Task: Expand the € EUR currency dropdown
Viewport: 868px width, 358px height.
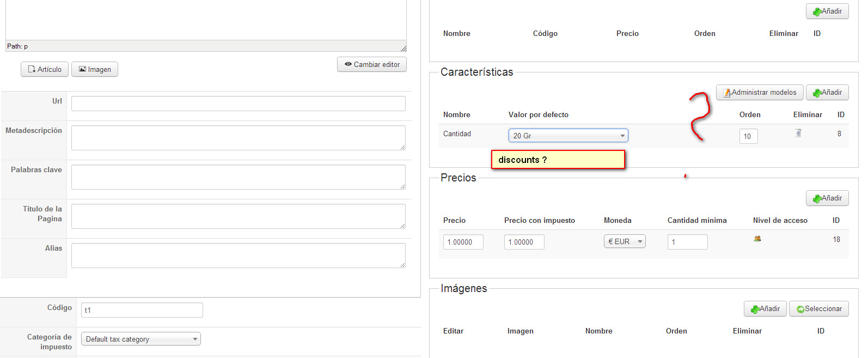Action: tap(624, 241)
